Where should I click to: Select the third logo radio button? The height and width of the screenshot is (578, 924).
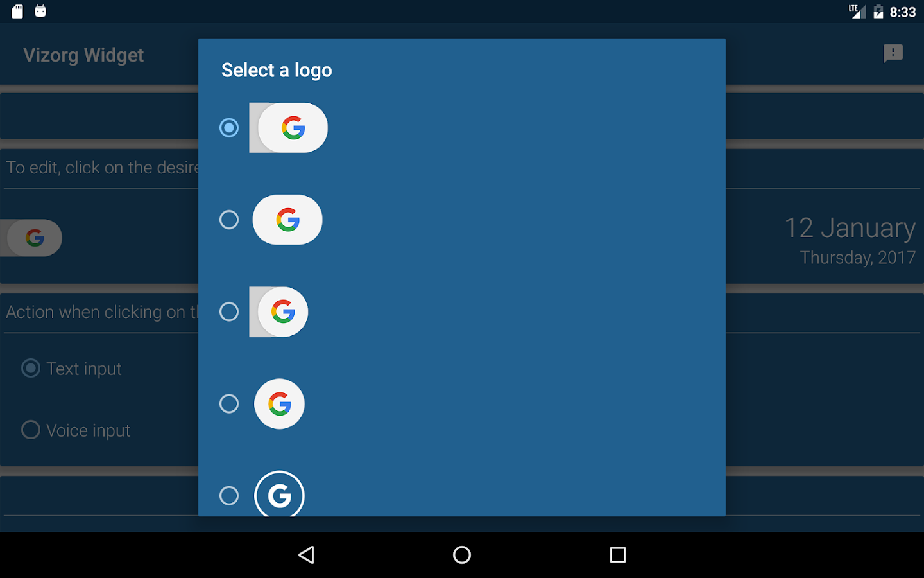[x=229, y=311]
